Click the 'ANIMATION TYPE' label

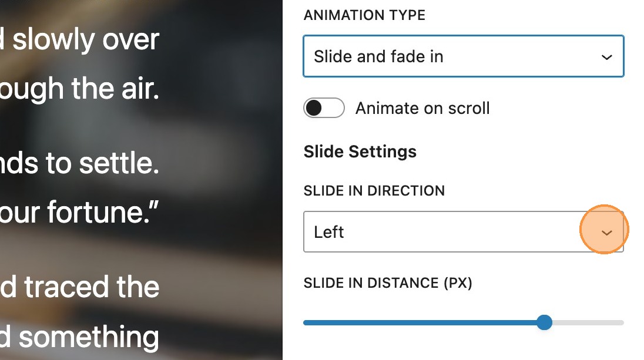point(364,15)
